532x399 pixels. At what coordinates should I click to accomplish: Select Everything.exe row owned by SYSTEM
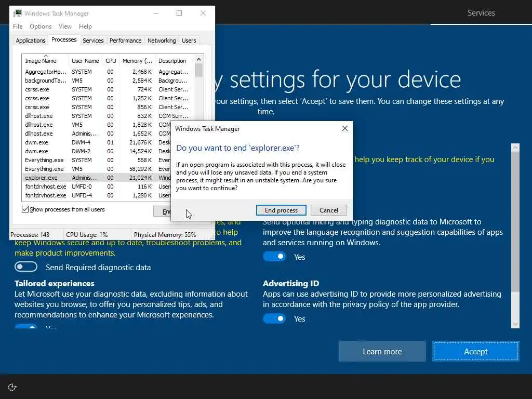(x=96, y=160)
